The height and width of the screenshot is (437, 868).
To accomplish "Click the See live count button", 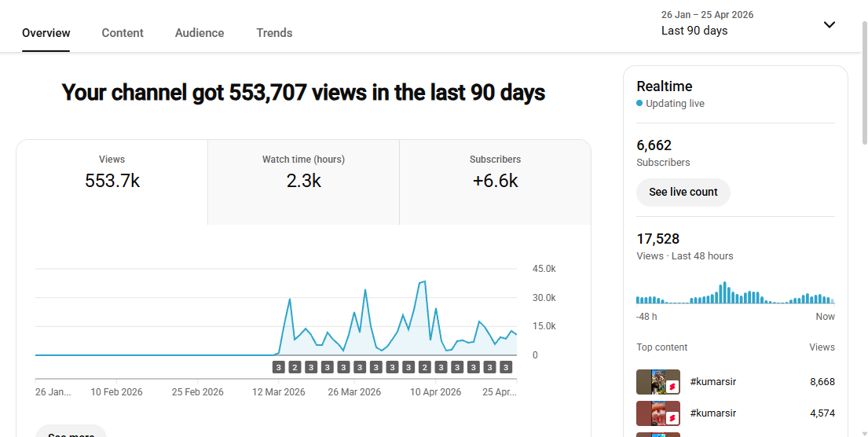I will (683, 193).
